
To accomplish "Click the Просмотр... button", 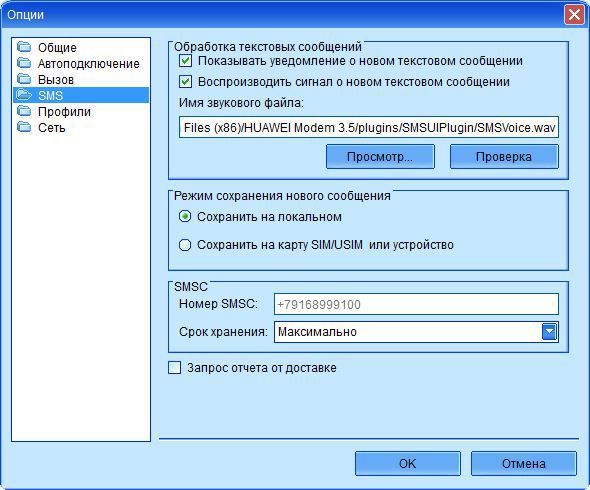I will click(x=380, y=157).
